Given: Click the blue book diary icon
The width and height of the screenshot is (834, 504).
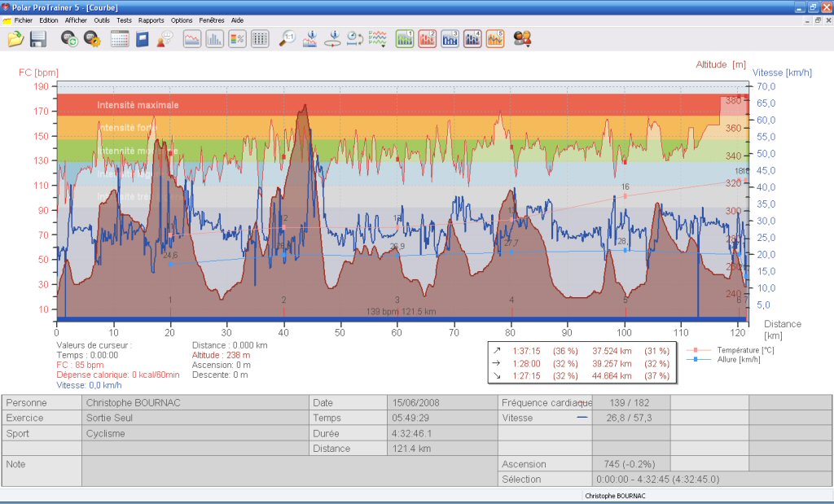Looking at the screenshot, I should coord(142,39).
